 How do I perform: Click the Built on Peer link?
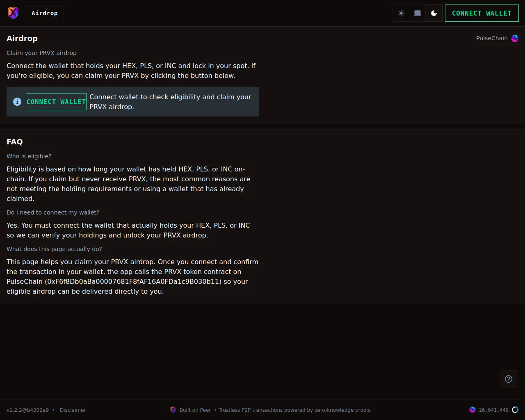tap(195, 410)
